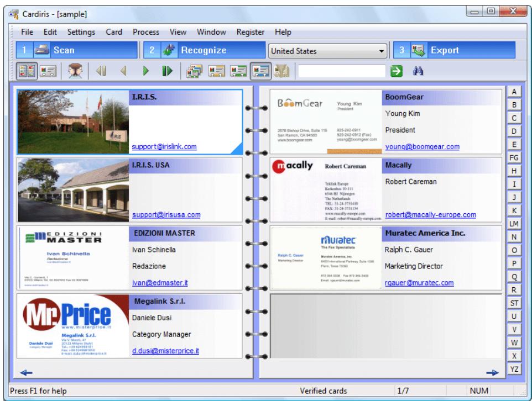Screen dimensions: 532x401
Task: Click the Megalink S.r.l. company header
Action: [x=186, y=302]
